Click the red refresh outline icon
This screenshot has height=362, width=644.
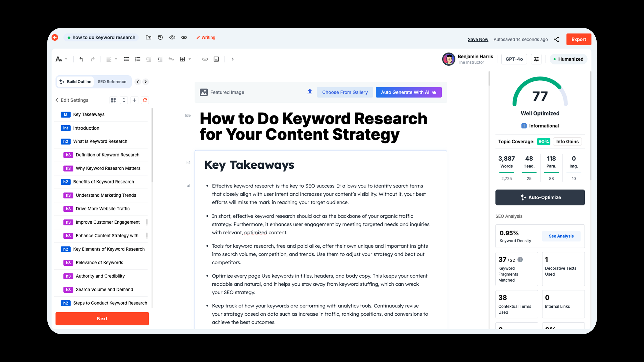145,100
